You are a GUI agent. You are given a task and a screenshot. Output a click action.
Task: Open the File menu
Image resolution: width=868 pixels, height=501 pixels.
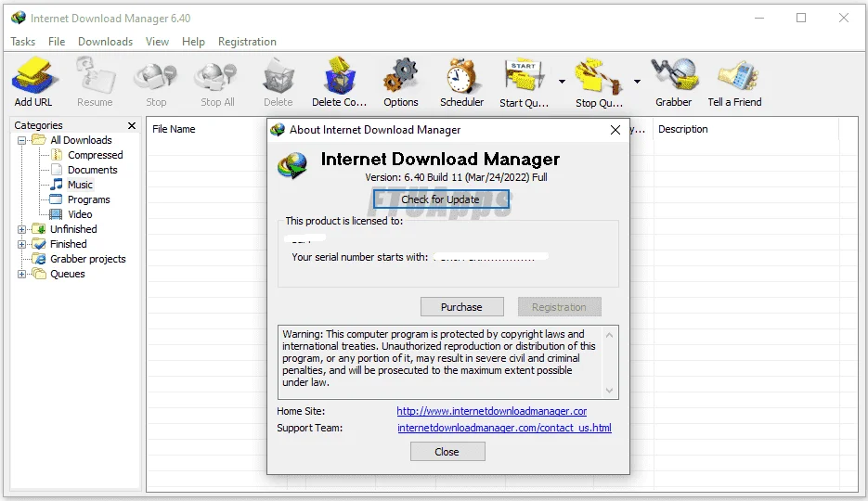57,42
